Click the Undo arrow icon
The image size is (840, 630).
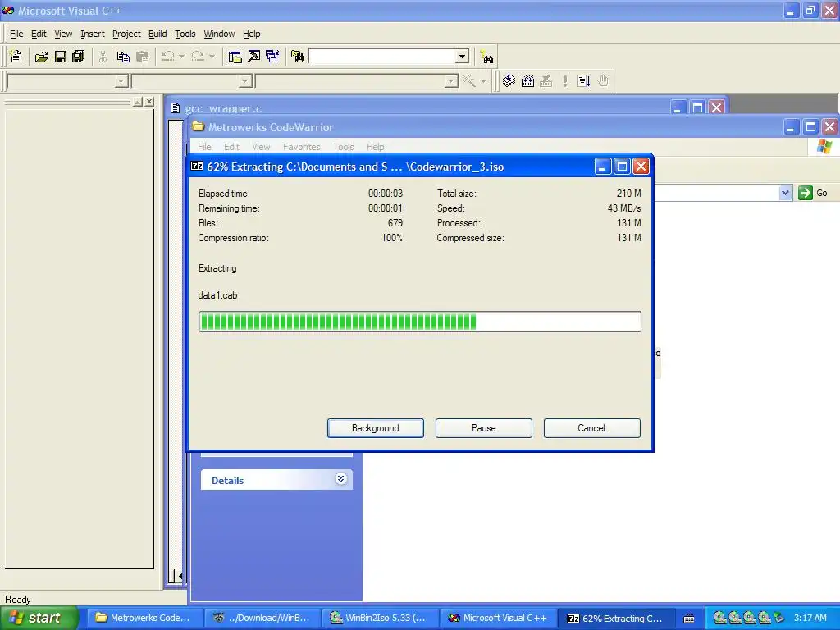click(x=168, y=57)
